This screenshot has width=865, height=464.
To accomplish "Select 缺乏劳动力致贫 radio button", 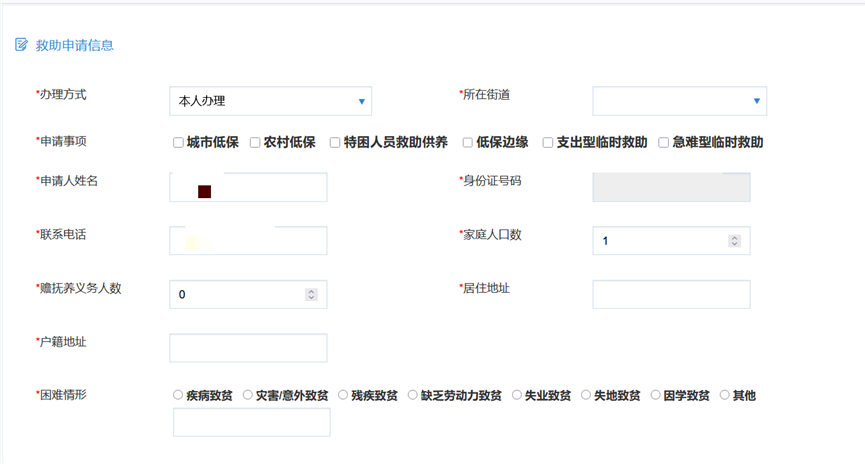I will [x=412, y=395].
